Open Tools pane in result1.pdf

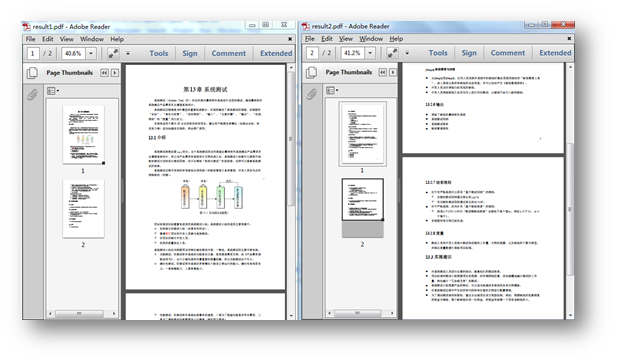[x=159, y=54]
